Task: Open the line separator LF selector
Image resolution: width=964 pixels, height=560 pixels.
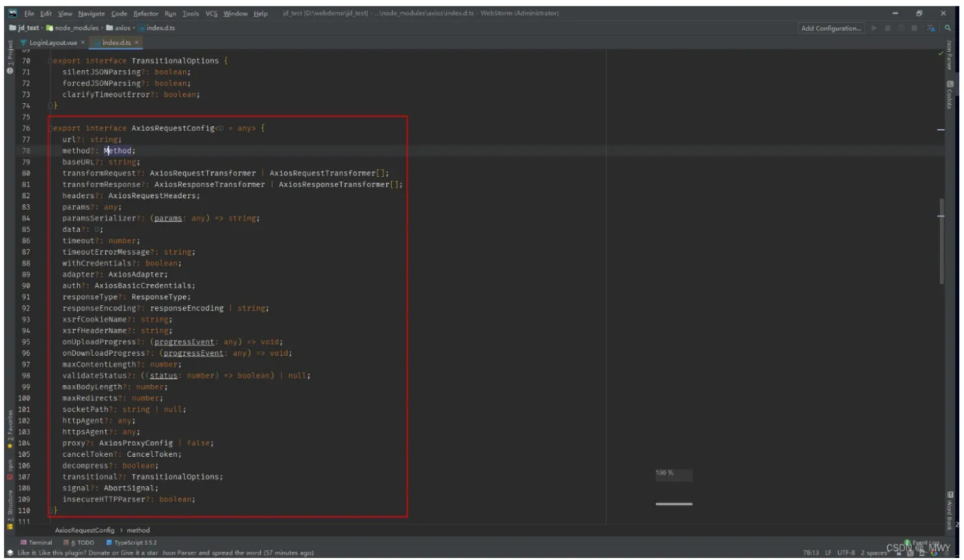Action: pyautogui.click(x=828, y=552)
